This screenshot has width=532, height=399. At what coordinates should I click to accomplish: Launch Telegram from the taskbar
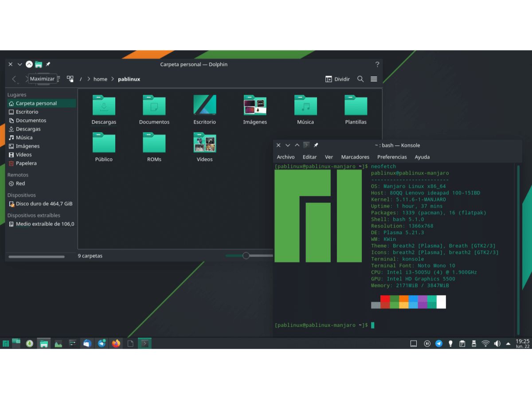(102, 343)
